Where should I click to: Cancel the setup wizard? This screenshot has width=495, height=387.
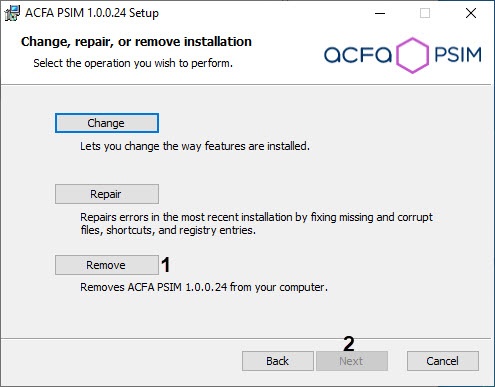pyautogui.click(x=443, y=361)
